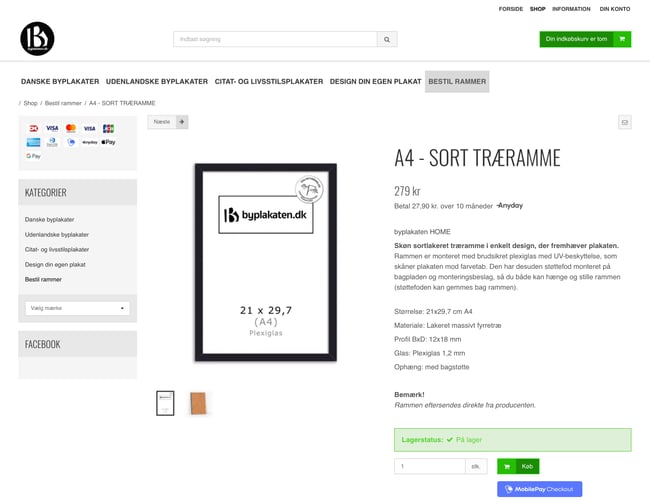Click the MobilePay Checkout button
Screen dimensions: 650x500
540,489
